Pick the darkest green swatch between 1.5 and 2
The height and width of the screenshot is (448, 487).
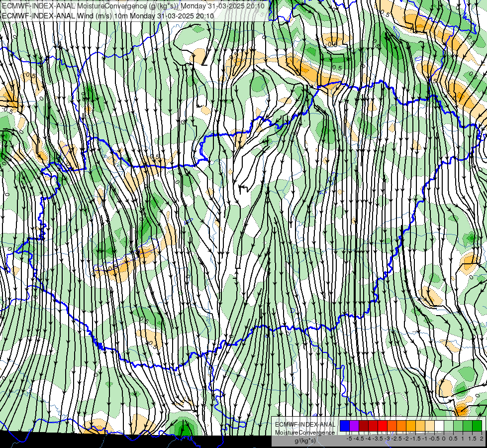(x=477, y=426)
